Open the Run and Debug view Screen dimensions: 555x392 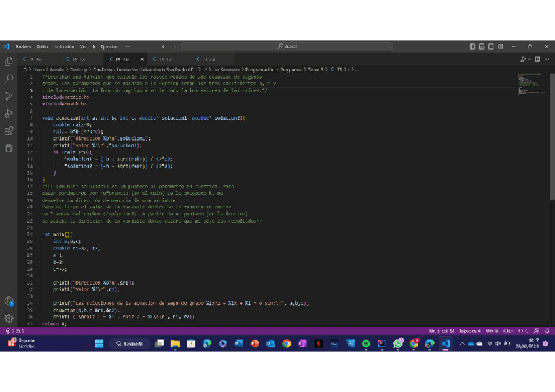click(x=9, y=114)
